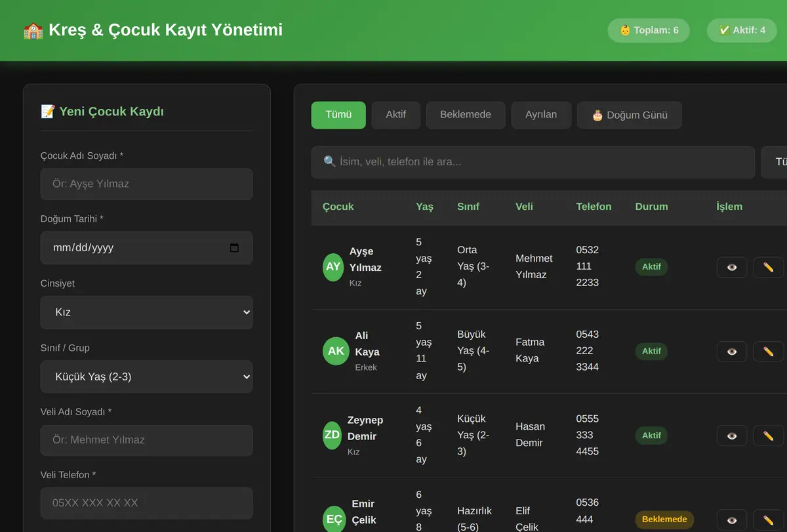Click phone number 0532 111 2233
This screenshot has width=787, height=532.
pyautogui.click(x=587, y=266)
